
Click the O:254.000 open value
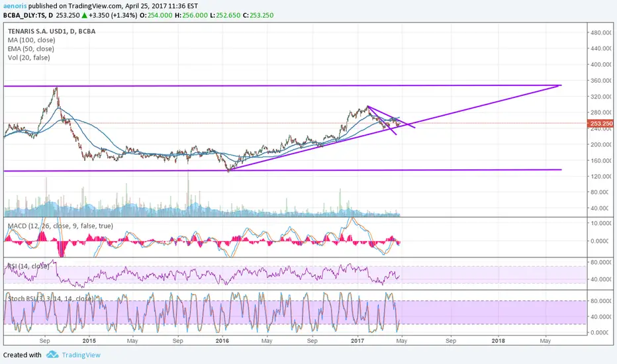156,15
